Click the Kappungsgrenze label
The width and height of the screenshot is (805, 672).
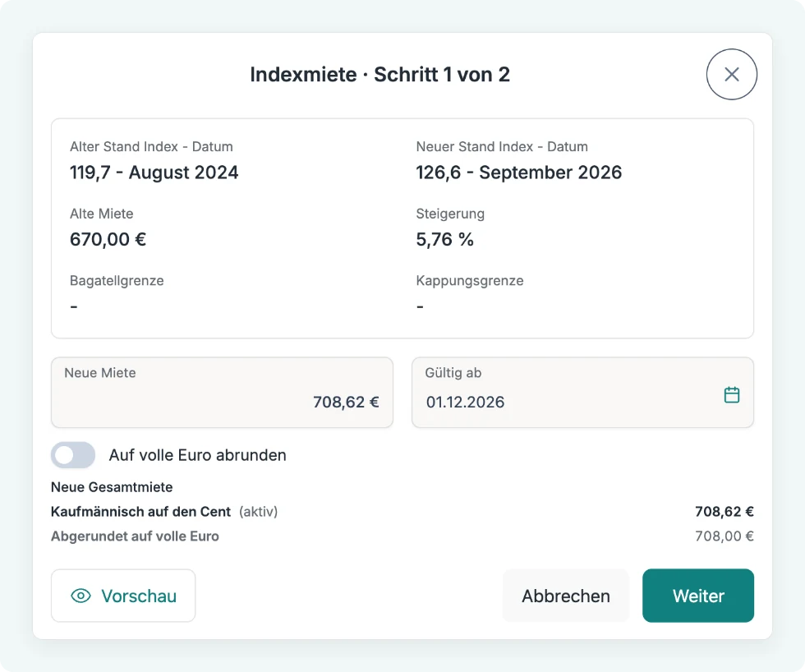coord(470,281)
